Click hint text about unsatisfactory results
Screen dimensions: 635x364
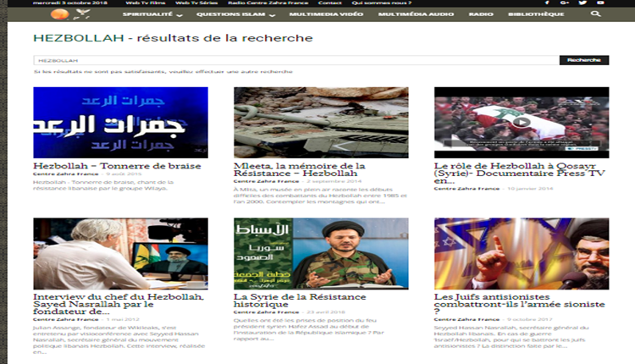click(163, 72)
